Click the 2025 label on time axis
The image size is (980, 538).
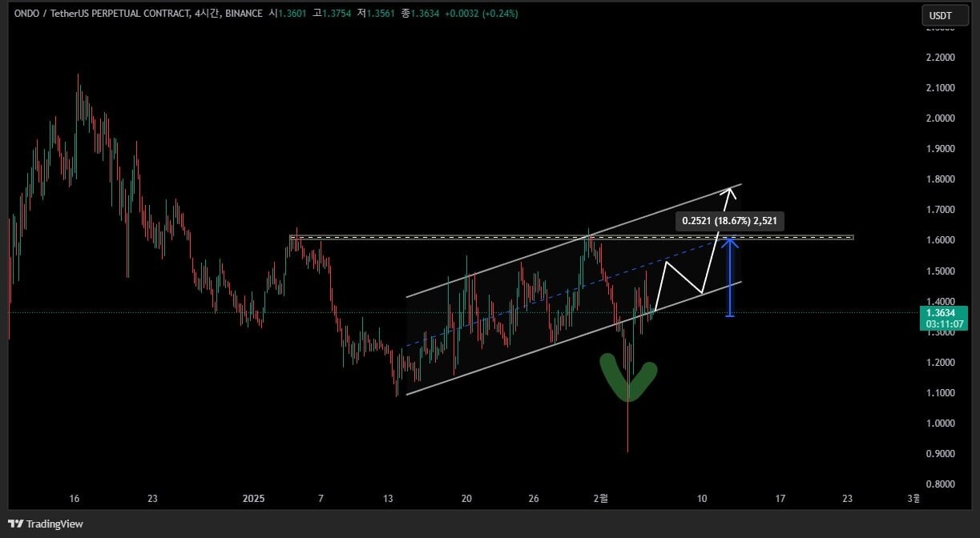[253, 499]
